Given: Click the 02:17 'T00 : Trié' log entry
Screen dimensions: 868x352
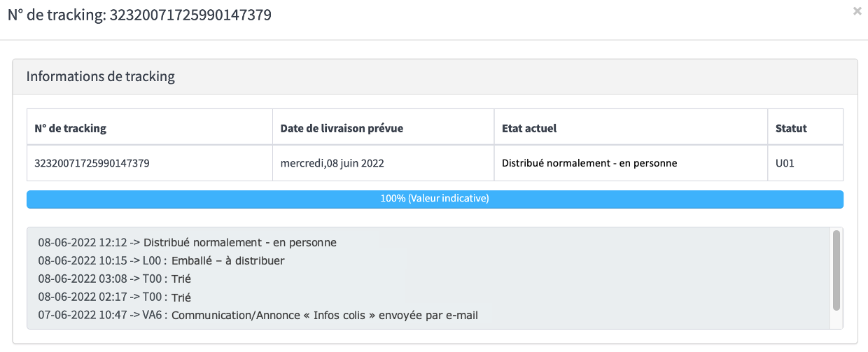Looking at the screenshot, I should click(x=114, y=297).
